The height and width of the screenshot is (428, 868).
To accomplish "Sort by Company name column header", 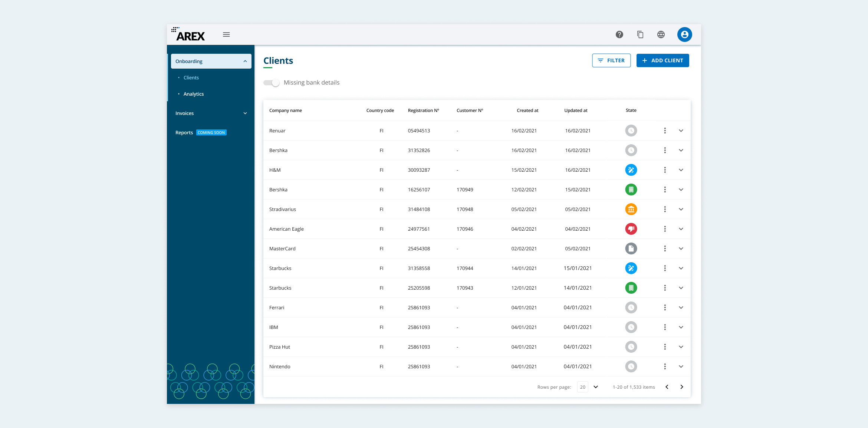I will [x=286, y=111].
